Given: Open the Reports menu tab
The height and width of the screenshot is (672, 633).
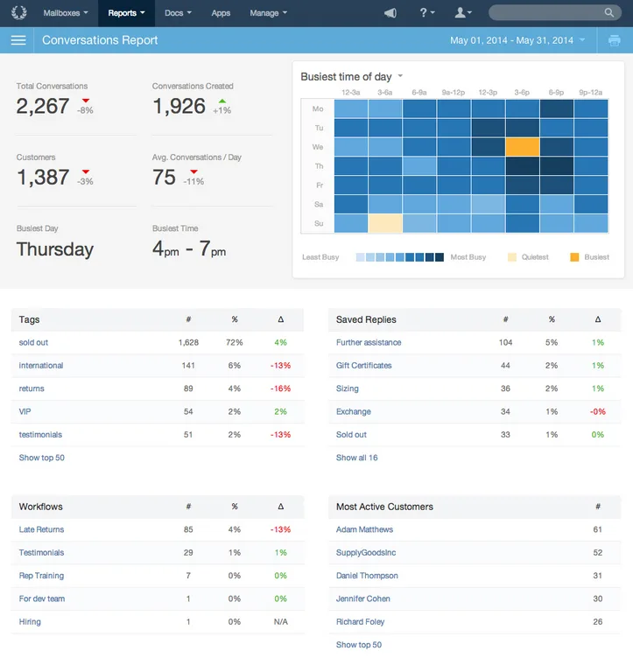Looking at the screenshot, I should [126, 13].
